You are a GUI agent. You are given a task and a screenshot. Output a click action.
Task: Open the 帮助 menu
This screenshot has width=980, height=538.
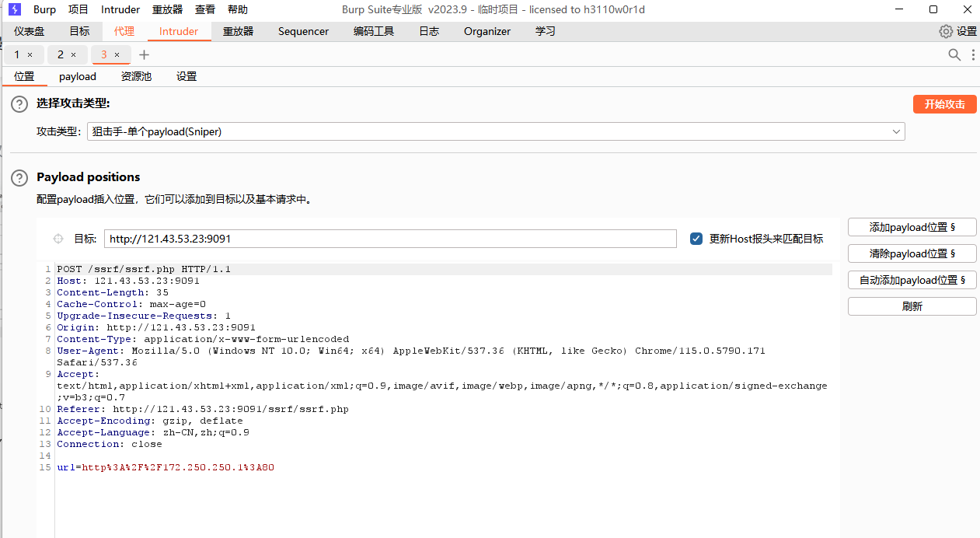pyautogui.click(x=238, y=9)
